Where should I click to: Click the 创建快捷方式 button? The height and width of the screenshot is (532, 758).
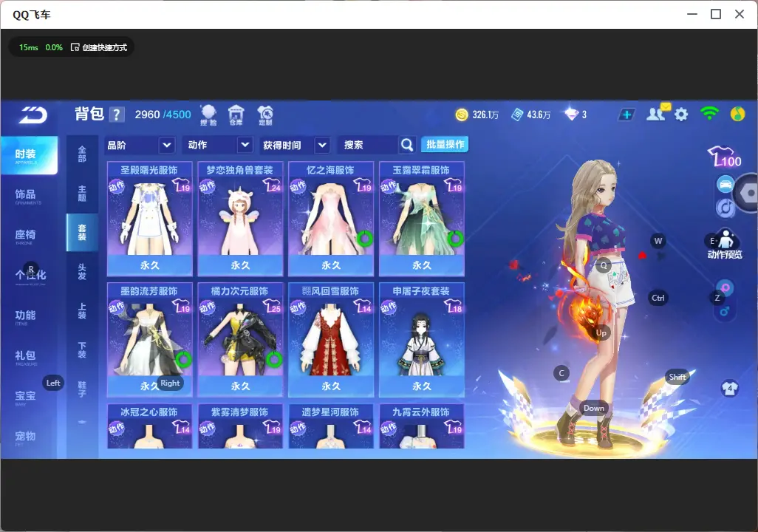[99, 47]
